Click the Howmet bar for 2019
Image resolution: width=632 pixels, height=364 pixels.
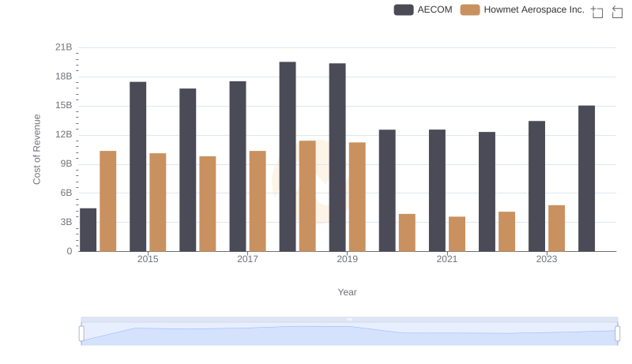coord(357,197)
